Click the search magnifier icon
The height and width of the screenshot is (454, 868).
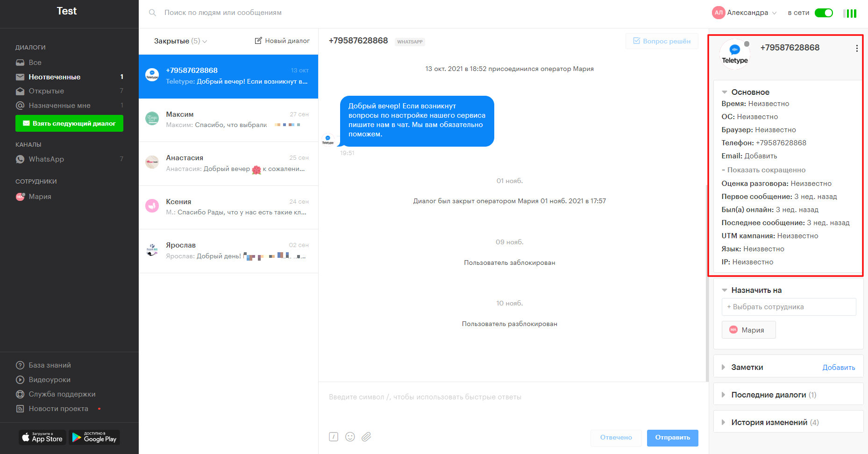(152, 13)
